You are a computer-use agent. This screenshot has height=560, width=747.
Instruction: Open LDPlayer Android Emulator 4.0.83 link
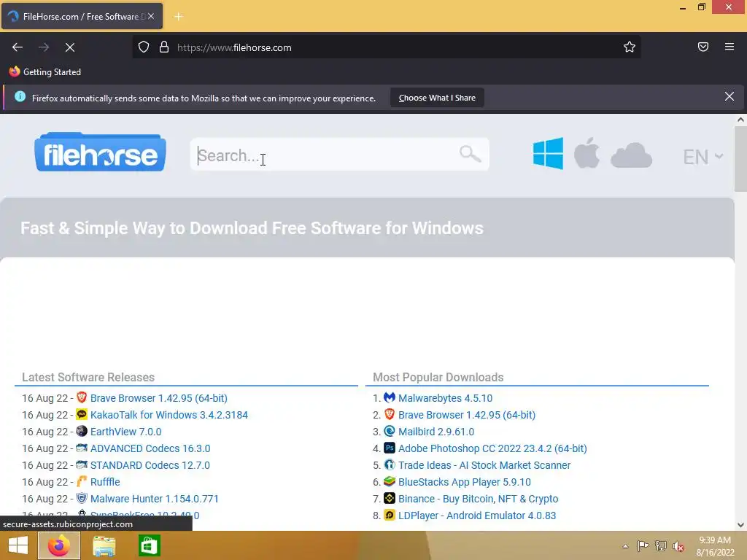(x=477, y=516)
